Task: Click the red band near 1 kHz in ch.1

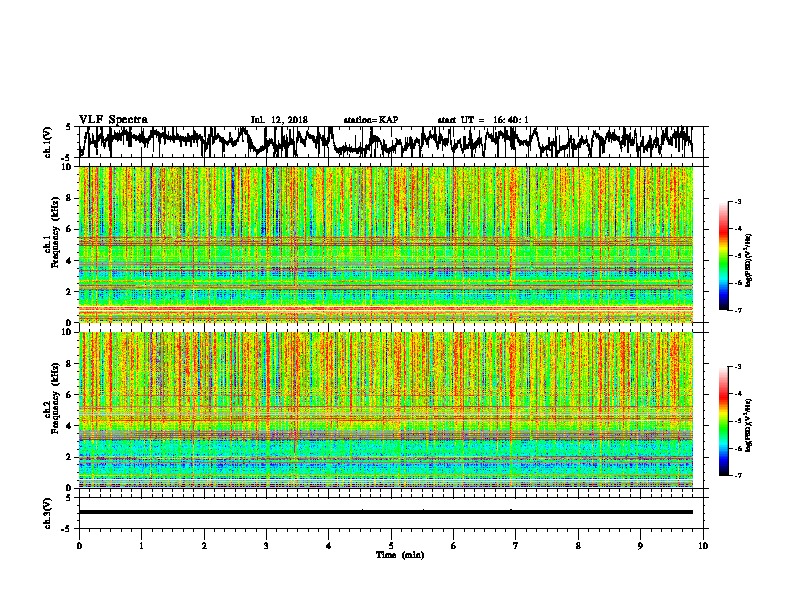Action: coord(386,308)
